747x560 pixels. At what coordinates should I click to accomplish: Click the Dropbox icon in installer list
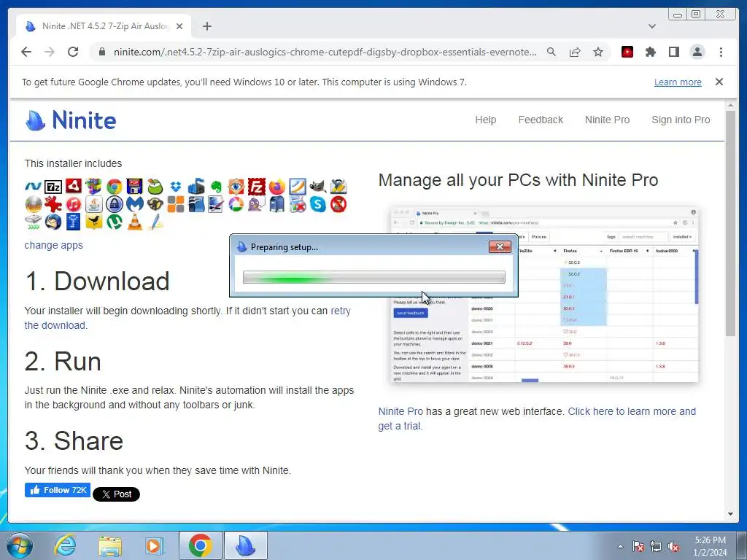pos(176,186)
